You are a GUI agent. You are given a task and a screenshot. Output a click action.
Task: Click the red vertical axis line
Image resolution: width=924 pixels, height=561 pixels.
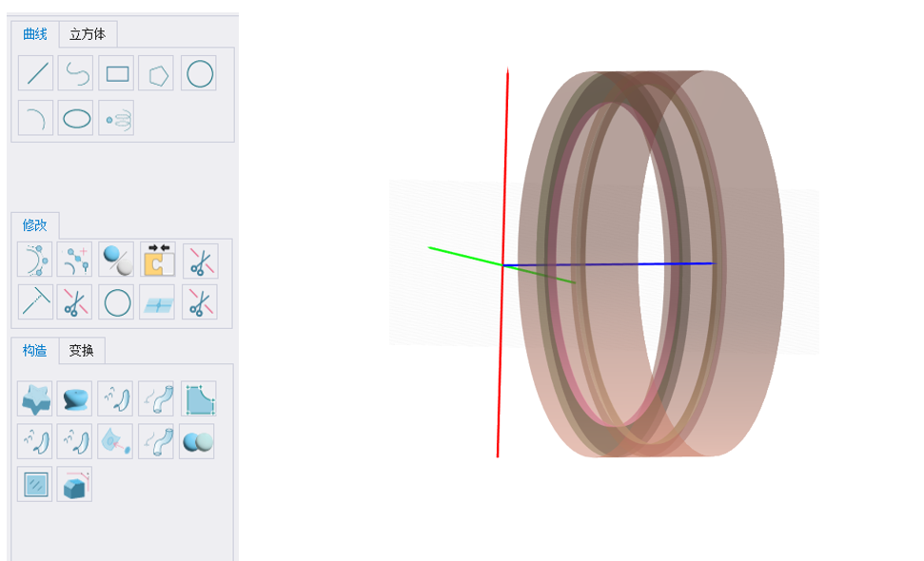click(502, 262)
